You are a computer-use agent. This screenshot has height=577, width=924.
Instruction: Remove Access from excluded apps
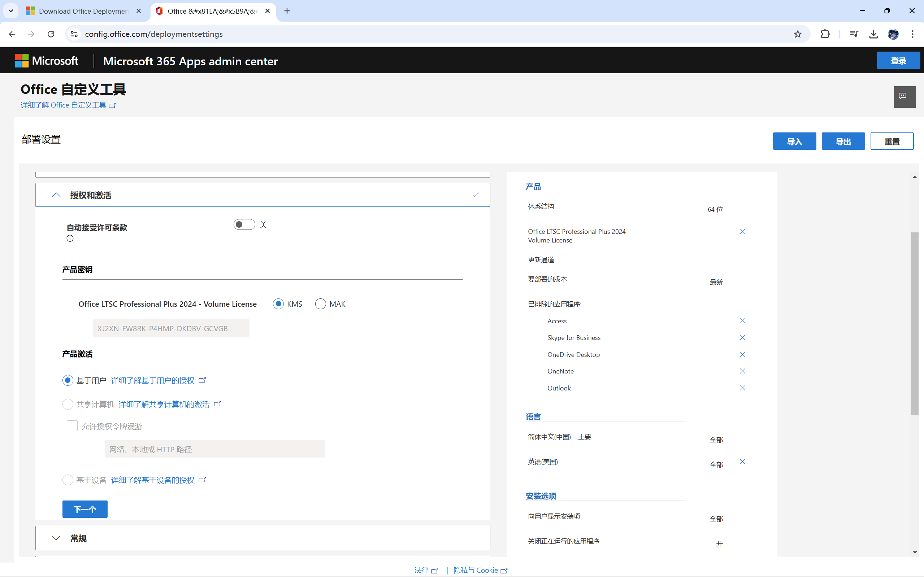click(743, 321)
